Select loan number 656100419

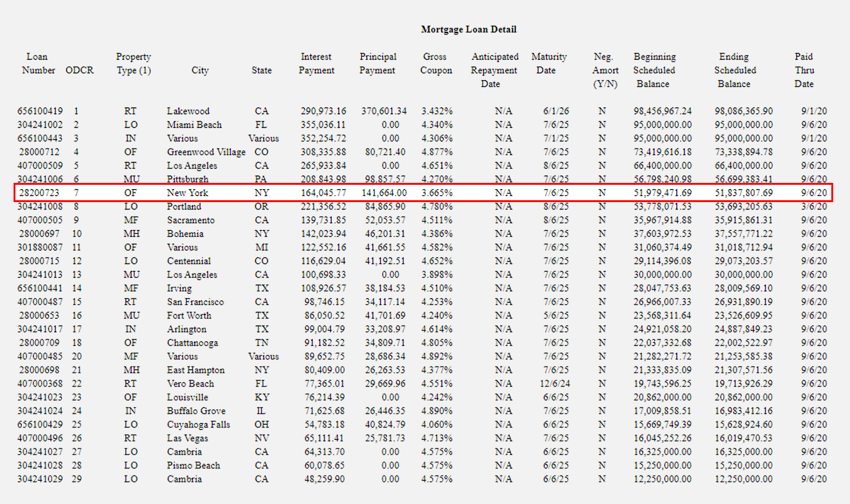pyautogui.click(x=40, y=111)
